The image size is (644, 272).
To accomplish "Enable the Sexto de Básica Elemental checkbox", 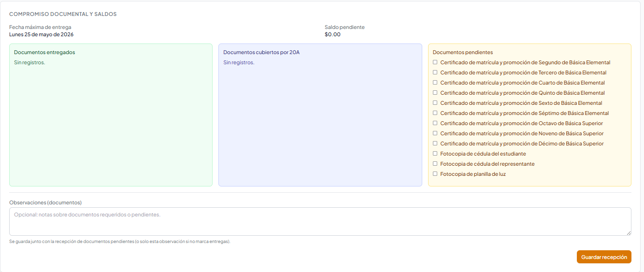I will 435,103.
